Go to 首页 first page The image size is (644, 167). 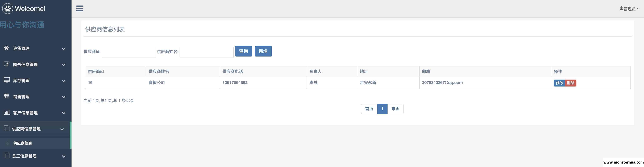click(x=369, y=109)
